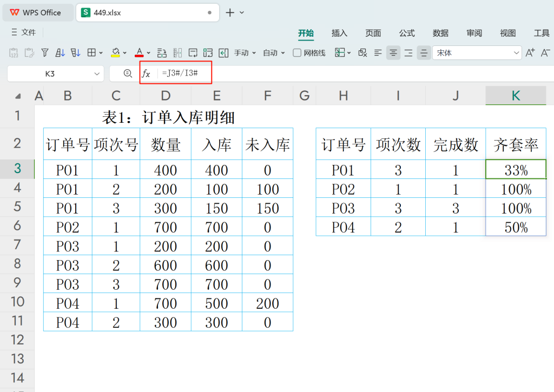Select row 10 header
Image resolution: width=554 pixels, height=392 pixels.
pos(17,302)
